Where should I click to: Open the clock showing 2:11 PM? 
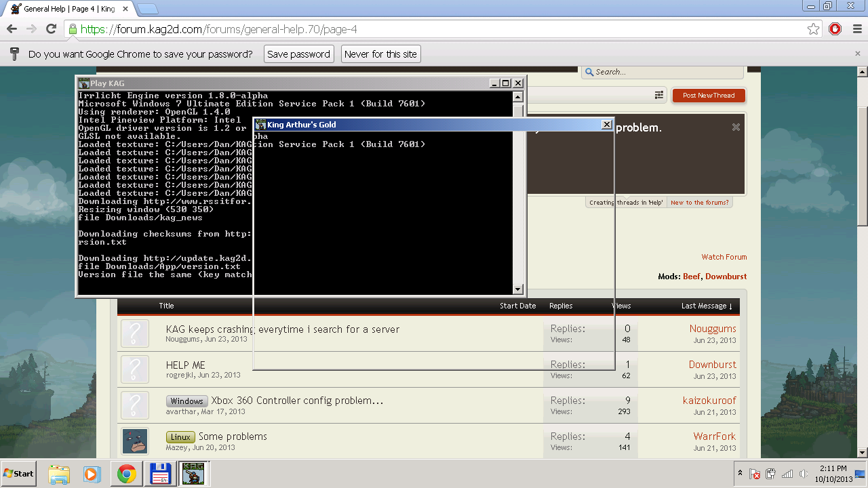click(833, 474)
